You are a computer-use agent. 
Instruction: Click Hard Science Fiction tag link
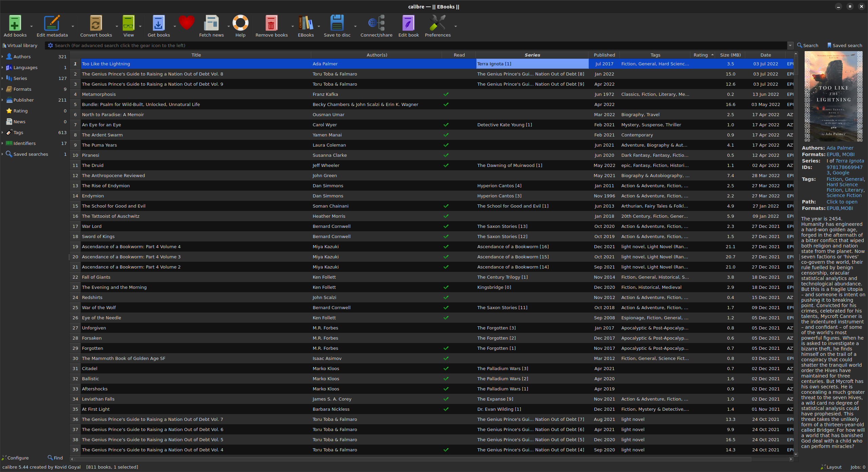coord(842,187)
